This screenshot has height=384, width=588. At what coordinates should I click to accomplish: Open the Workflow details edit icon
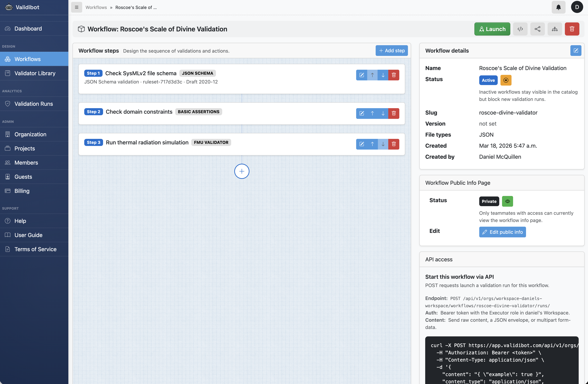pyautogui.click(x=576, y=50)
